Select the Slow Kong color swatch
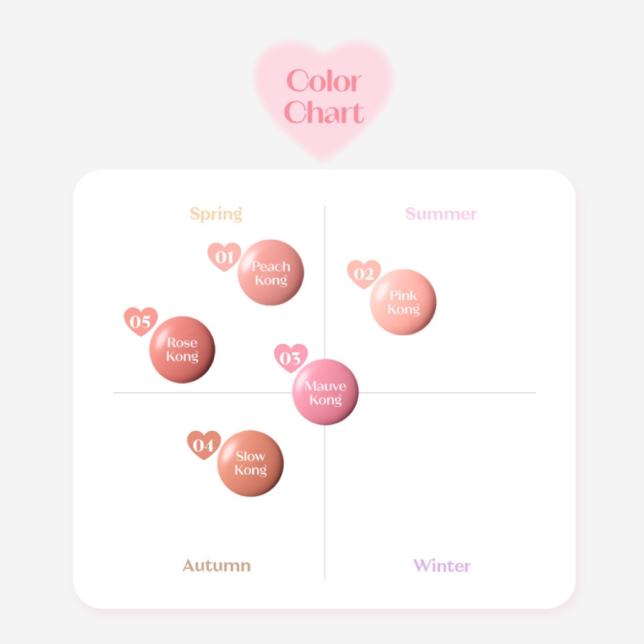 tap(250, 464)
